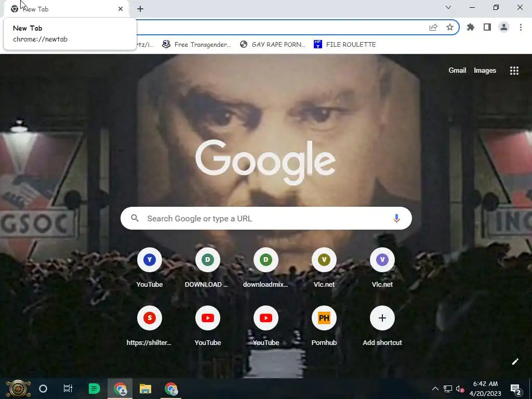
Task: Show hidden system tray icons
Action: pyautogui.click(x=435, y=389)
